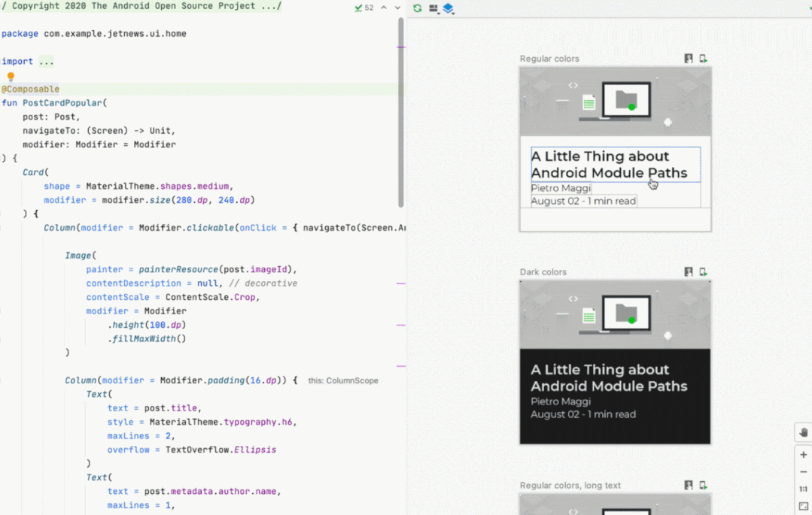The width and height of the screenshot is (812, 515).
Task: Click the 'Dark colors' preview label
Action: coord(543,271)
